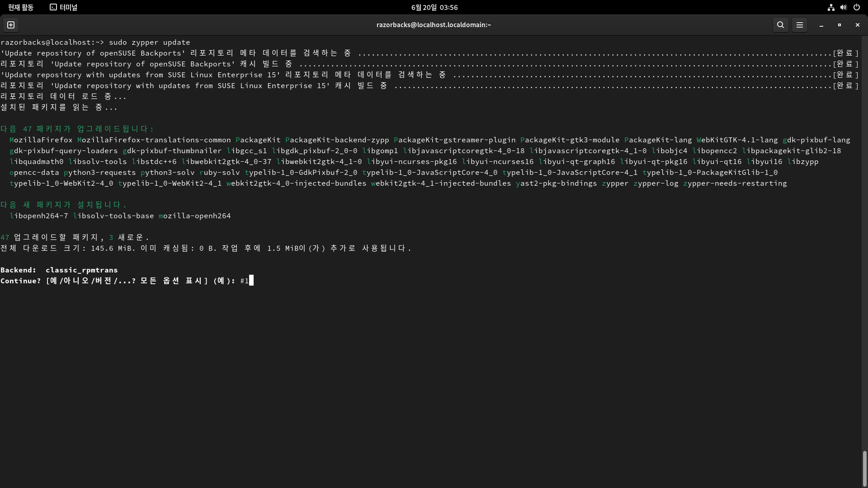This screenshot has width=868, height=488.
Task: Close the terminal window
Action: coord(857,25)
